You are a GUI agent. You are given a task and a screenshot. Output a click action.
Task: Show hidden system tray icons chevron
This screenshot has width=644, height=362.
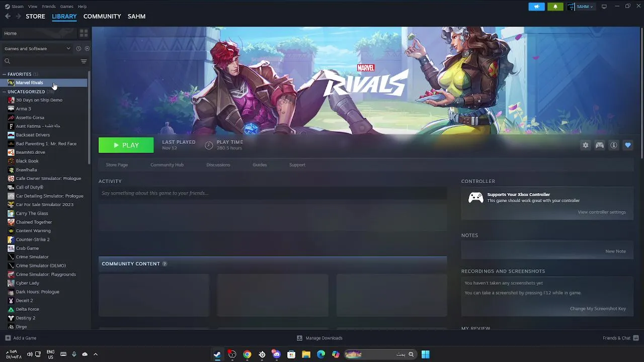tap(95, 354)
